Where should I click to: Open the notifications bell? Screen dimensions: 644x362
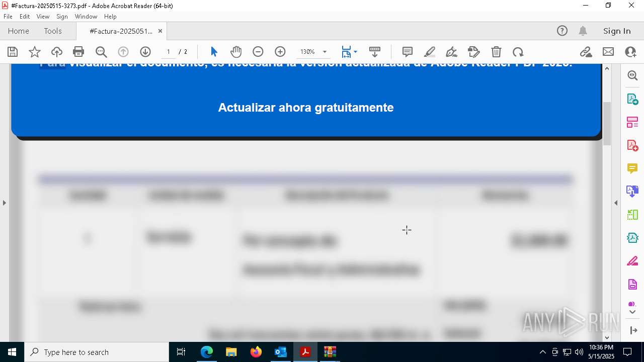[583, 31]
